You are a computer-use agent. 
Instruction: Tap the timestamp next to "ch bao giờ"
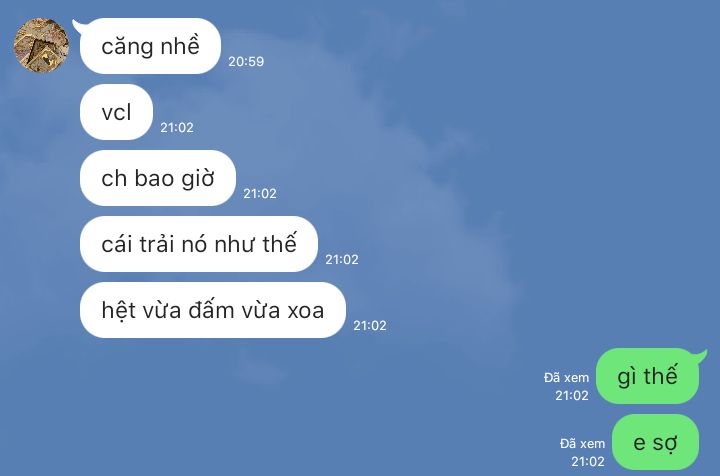point(260,194)
